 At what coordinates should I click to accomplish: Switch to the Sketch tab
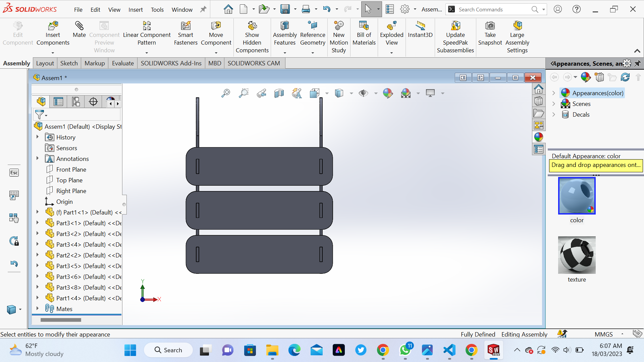[x=69, y=63]
